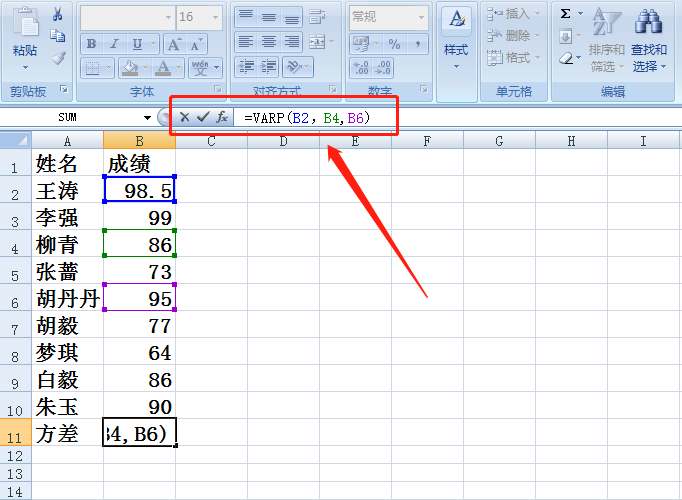Click the center align text icon
Image resolution: width=682 pixels, height=500 pixels.
[269, 42]
